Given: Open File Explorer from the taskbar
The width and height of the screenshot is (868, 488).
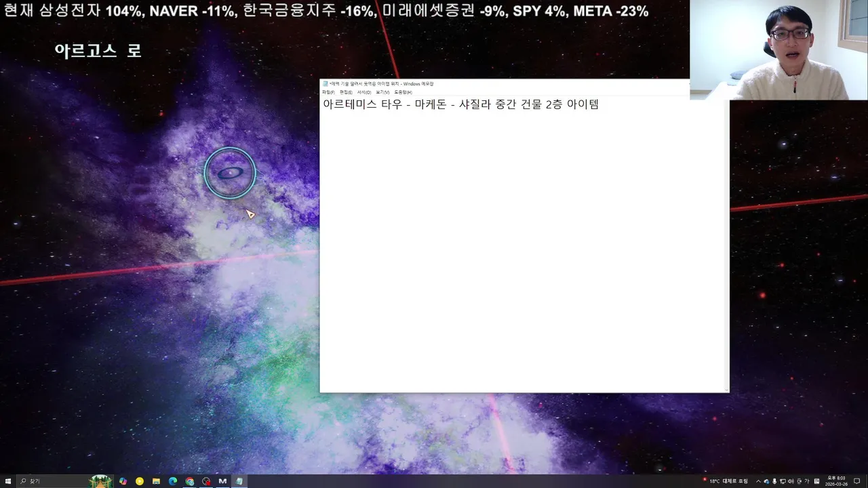Looking at the screenshot, I should [156, 481].
